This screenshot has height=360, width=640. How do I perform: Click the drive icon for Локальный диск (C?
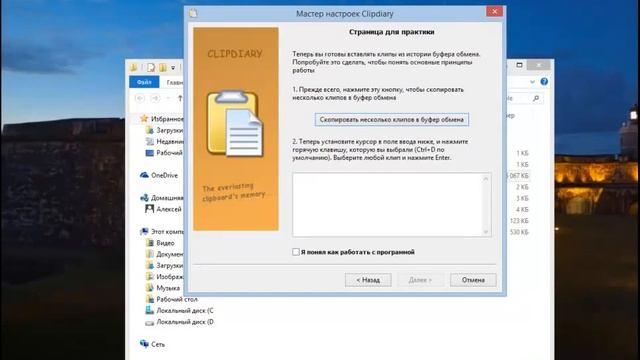[x=150, y=310]
